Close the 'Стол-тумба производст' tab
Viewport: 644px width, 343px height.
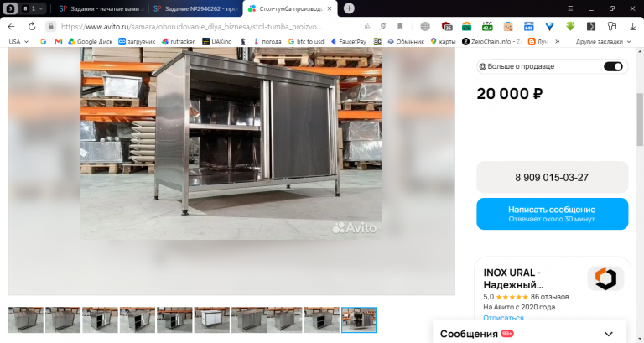click(330, 8)
